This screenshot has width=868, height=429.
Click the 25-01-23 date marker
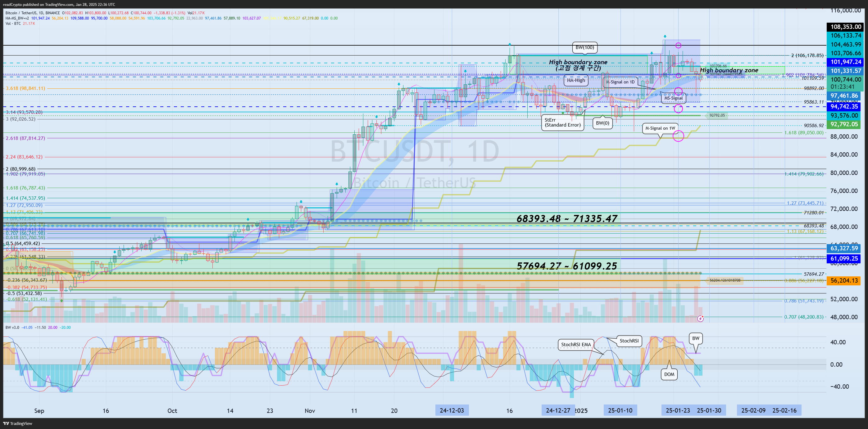[x=678, y=410]
